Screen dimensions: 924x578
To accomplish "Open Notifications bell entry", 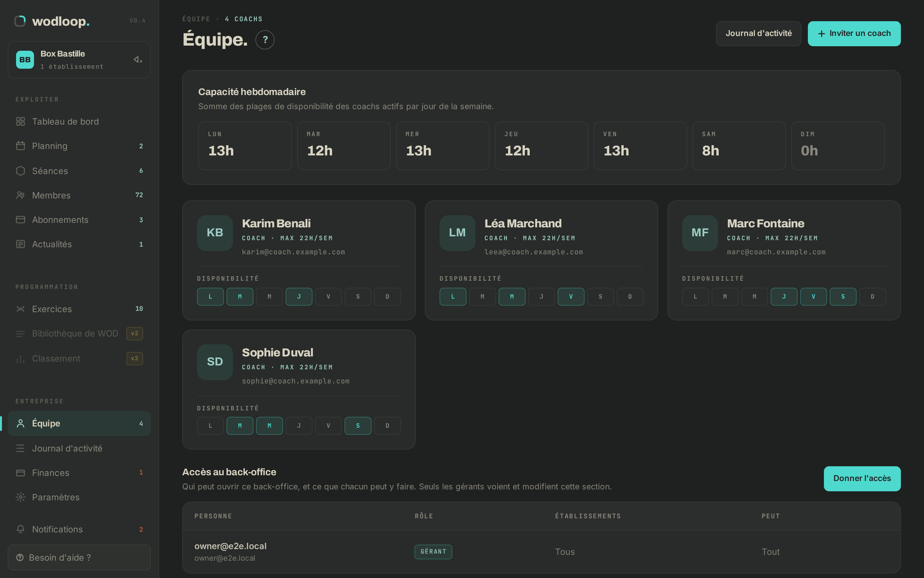I will [79, 530].
